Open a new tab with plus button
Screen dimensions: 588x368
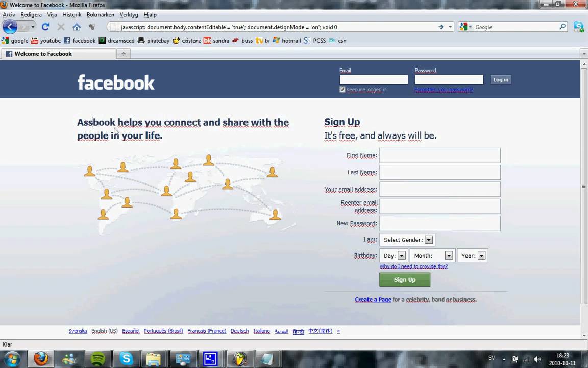click(124, 54)
